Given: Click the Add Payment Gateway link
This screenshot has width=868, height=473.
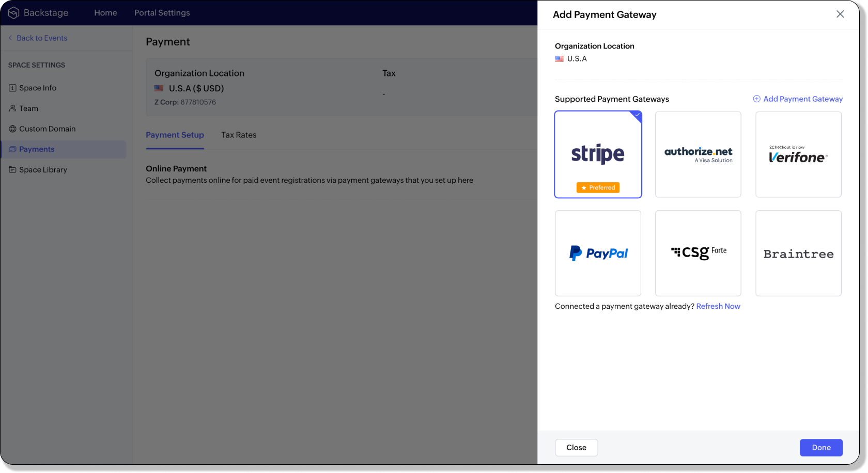Looking at the screenshot, I should click(803, 99).
